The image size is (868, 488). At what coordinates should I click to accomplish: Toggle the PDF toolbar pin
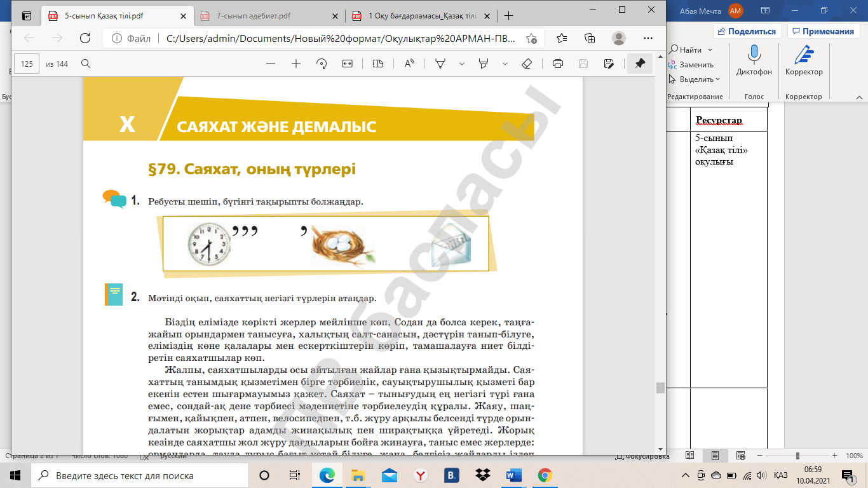[x=640, y=64]
